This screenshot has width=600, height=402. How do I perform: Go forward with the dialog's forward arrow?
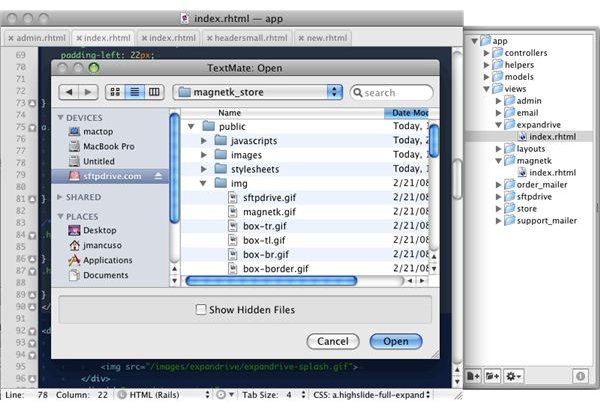[88, 92]
